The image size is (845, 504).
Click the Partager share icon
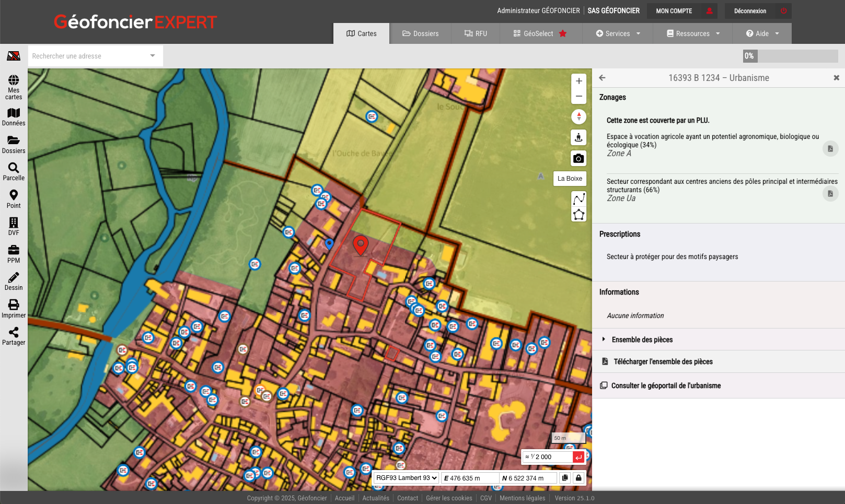(14, 333)
